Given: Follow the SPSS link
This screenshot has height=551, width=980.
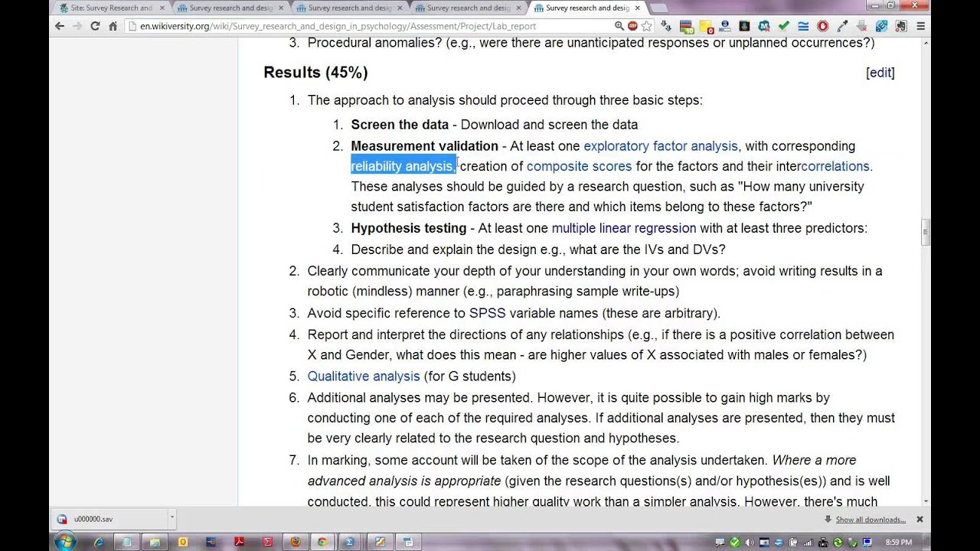Looking at the screenshot, I should click(487, 313).
